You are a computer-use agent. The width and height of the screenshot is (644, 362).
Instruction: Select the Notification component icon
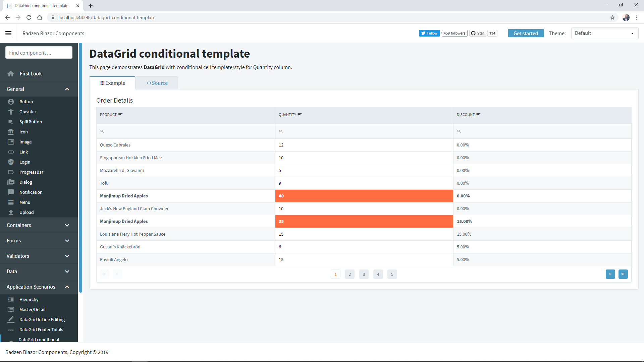(11, 192)
